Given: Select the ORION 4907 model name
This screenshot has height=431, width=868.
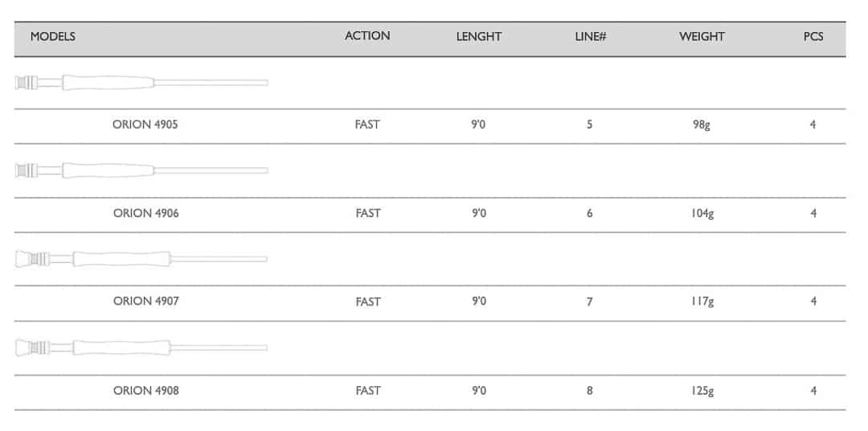Looking at the screenshot, I should point(146,302).
